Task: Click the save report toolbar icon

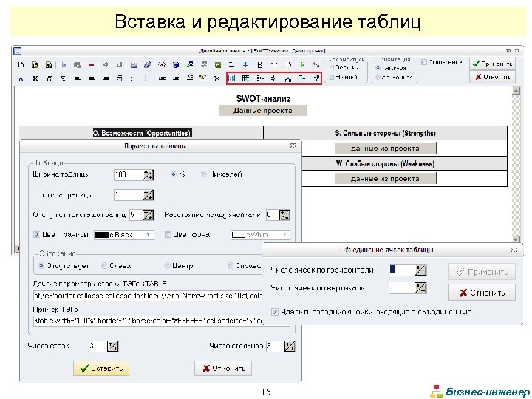Action: [49, 64]
